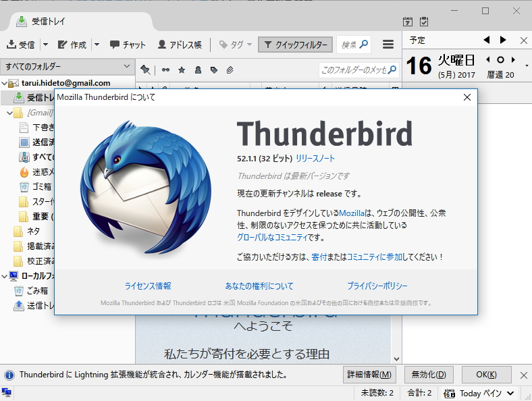Toggle the attachment filter icon
Screen dimensions: 532x401
(230, 70)
